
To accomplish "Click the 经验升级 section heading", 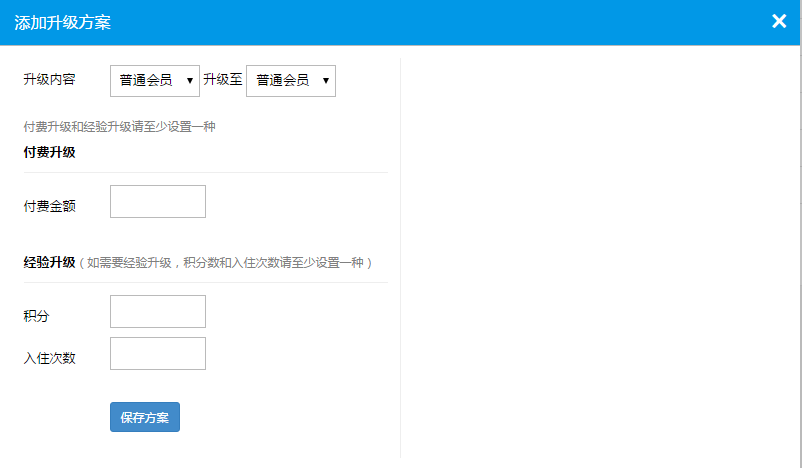I will click(x=49, y=262).
